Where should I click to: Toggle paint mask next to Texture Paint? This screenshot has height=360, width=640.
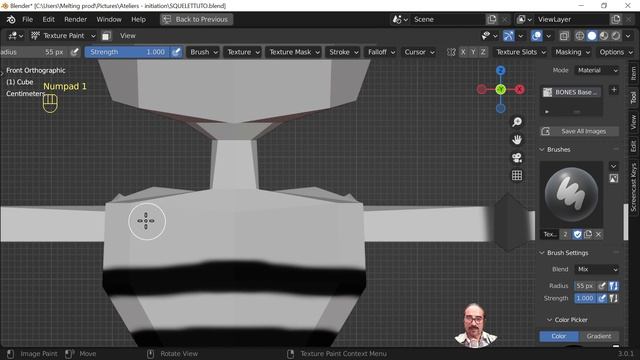[106, 36]
